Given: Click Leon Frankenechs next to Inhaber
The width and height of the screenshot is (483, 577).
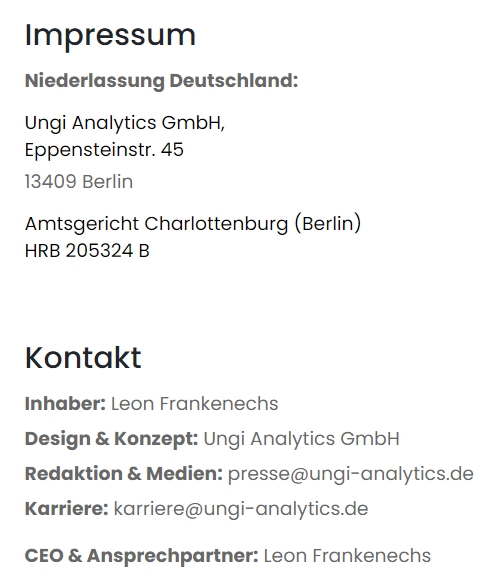Looking at the screenshot, I should pyautogui.click(x=195, y=404).
